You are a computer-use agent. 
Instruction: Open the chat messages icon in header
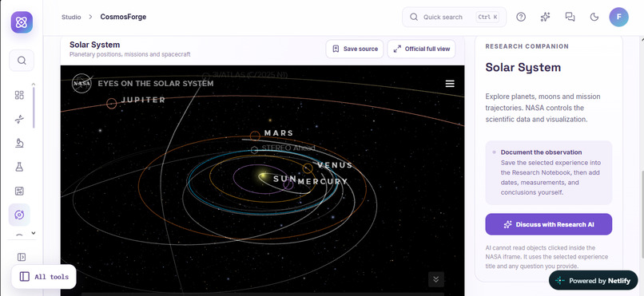pos(570,17)
